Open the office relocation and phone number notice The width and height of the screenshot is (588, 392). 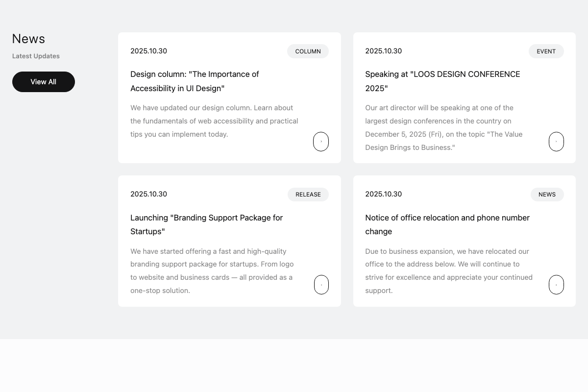pos(447,224)
